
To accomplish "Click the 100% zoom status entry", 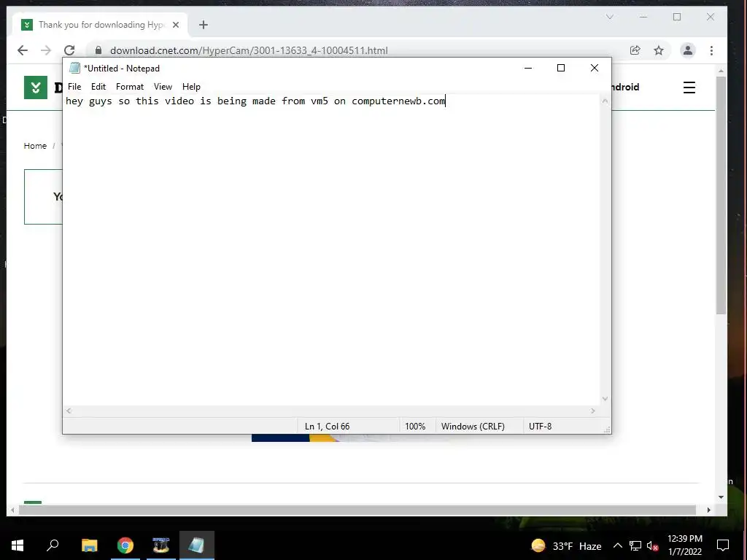I will click(x=415, y=427).
